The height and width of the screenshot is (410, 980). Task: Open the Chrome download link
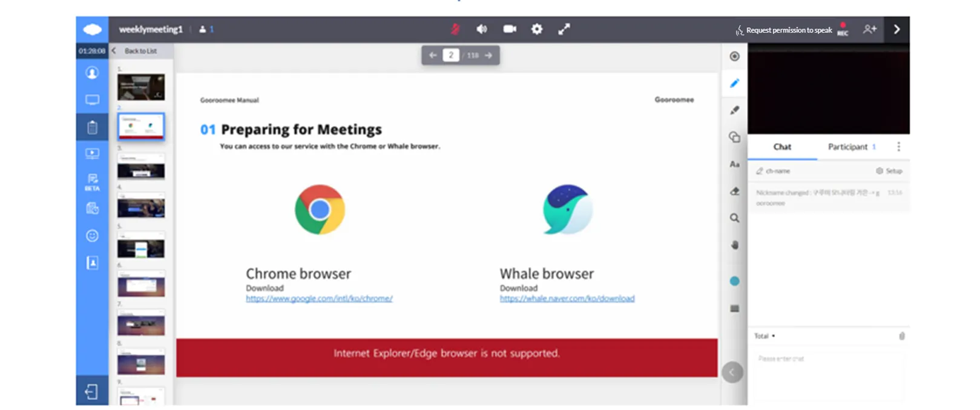point(319,299)
